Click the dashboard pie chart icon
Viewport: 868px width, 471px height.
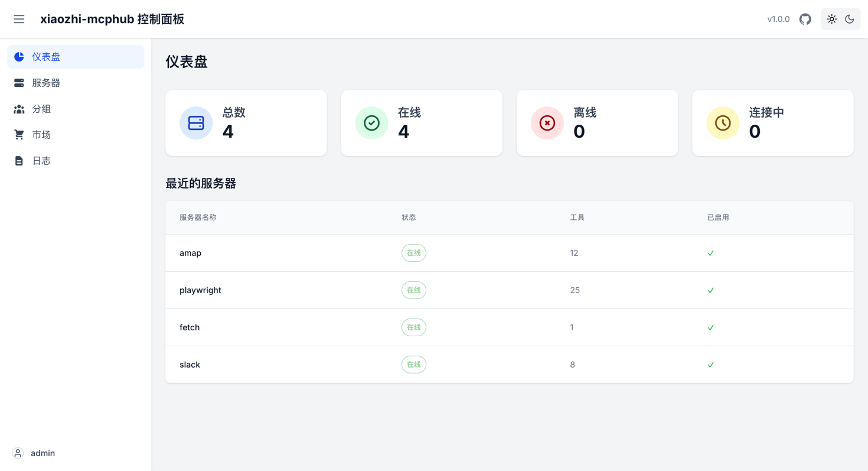tap(19, 57)
